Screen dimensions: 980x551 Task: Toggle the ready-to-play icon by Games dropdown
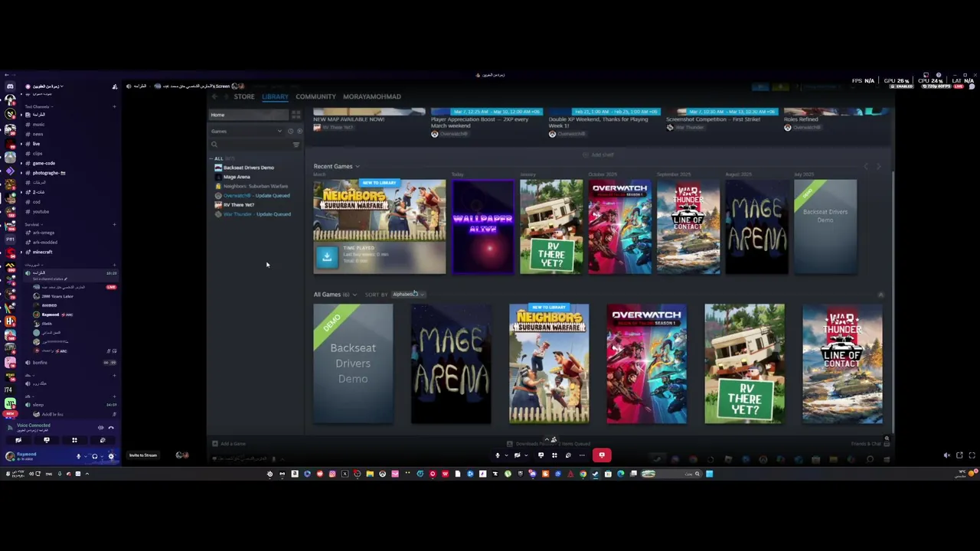[x=299, y=131]
